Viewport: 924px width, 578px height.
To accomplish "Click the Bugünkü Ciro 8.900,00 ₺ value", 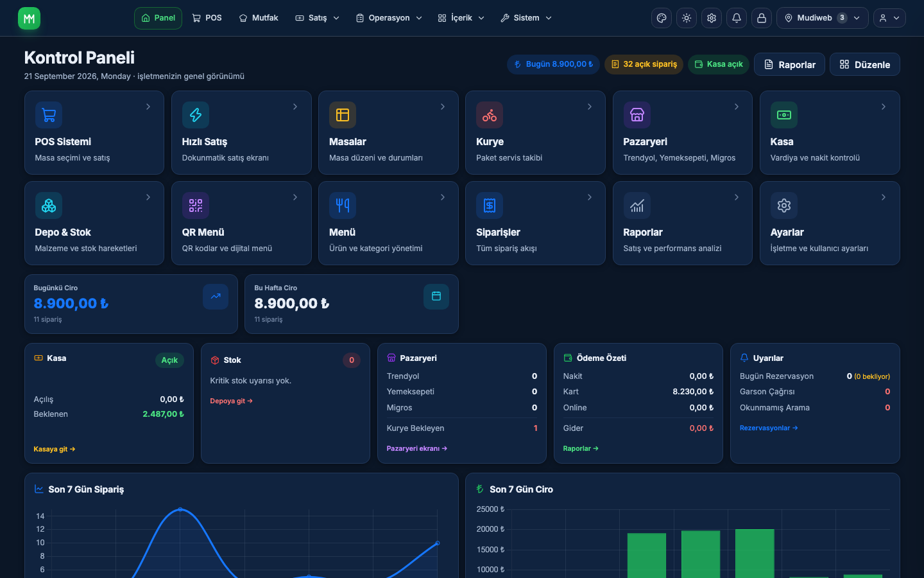I will click(71, 303).
